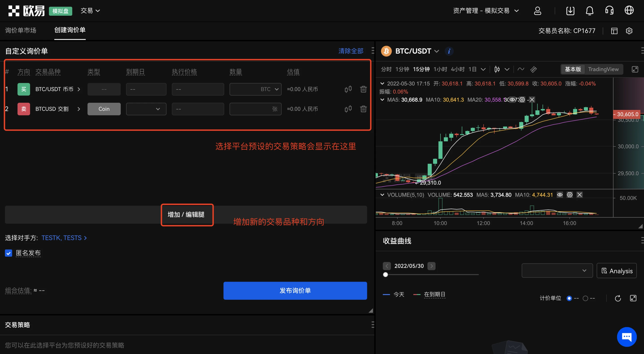Switch to the RFQ market tab
This screenshot has height=354, width=644.
(21, 30)
